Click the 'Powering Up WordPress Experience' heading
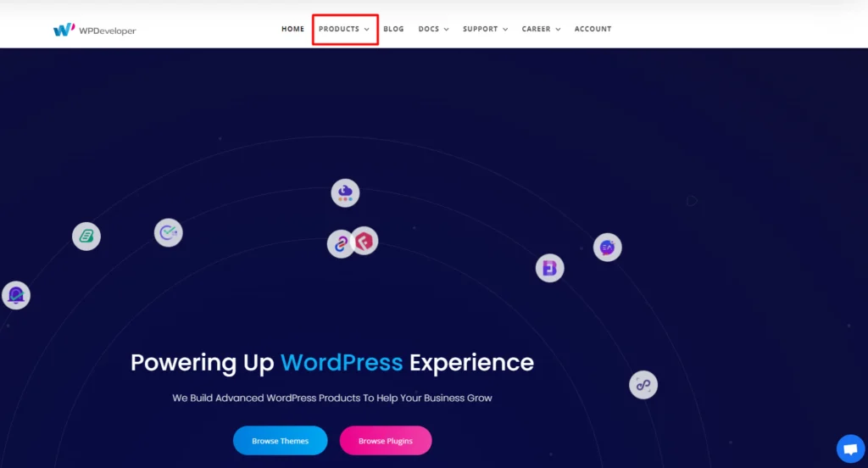 (332, 363)
